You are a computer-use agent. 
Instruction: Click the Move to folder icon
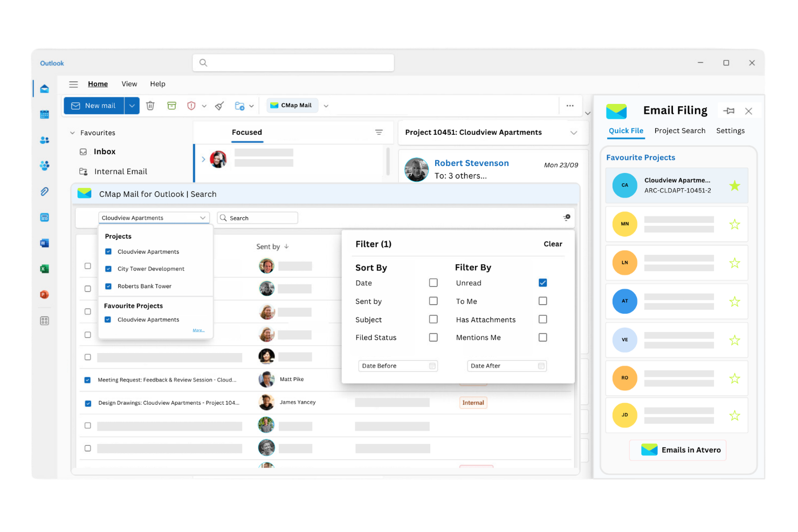point(240,106)
